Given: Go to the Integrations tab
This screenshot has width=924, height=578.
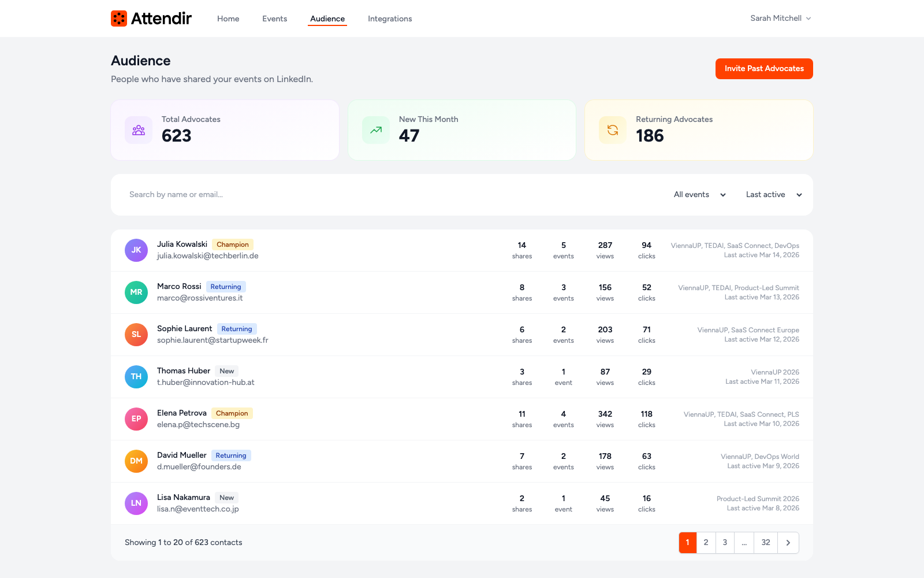Looking at the screenshot, I should pos(390,18).
